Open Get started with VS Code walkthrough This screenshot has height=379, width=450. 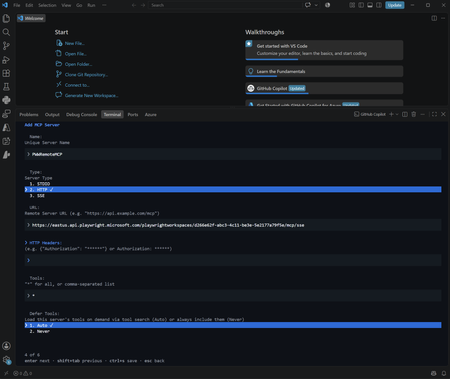[x=324, y=50]
